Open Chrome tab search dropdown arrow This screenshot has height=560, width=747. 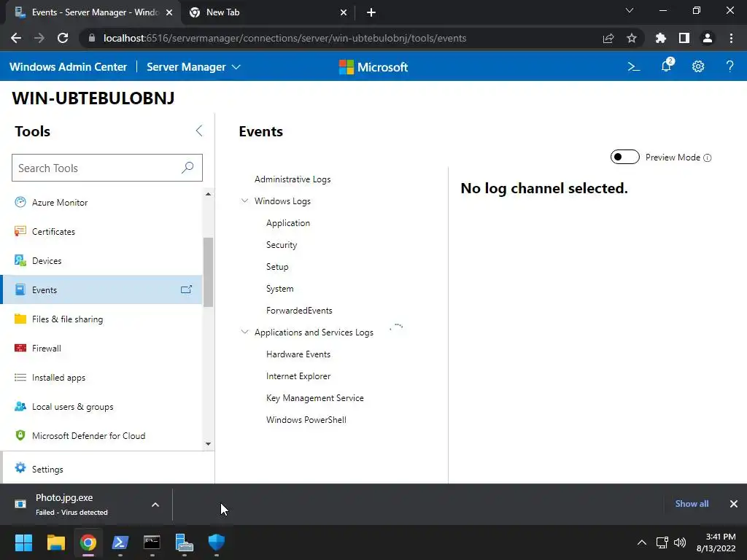[x=630, y=10]
